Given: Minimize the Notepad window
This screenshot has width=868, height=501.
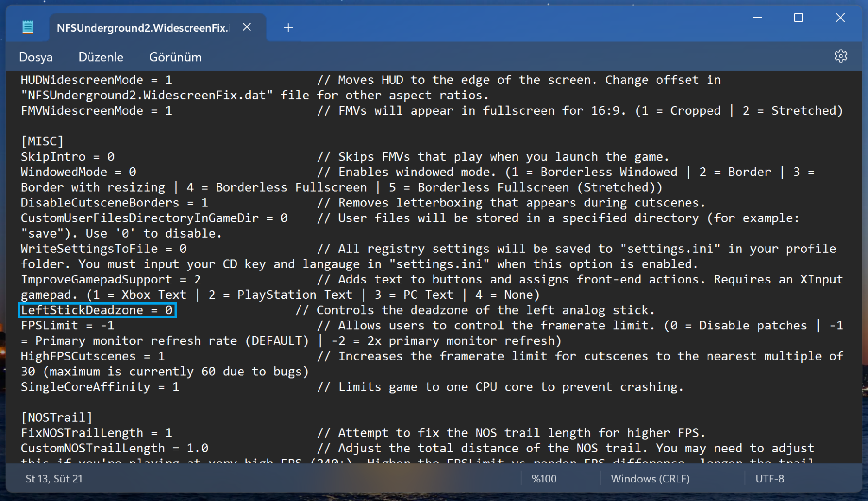Looking at the screenshot, I should (x=758, y=18).
